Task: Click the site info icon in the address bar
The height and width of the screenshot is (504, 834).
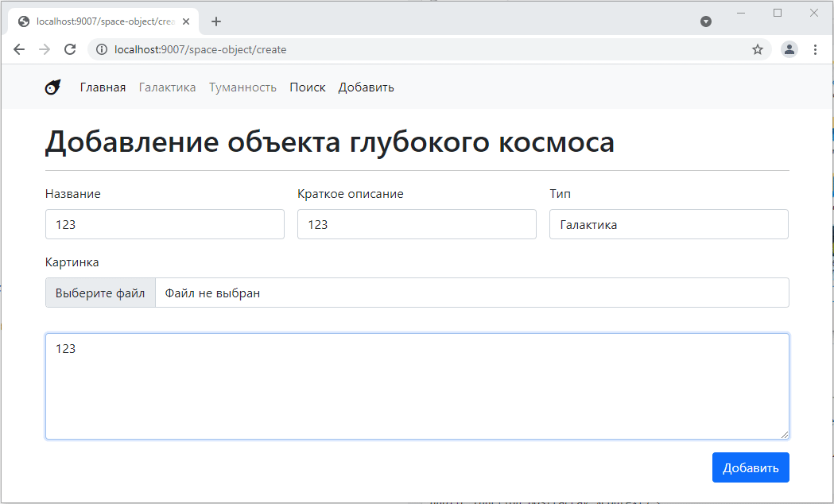Action: pyautogui.click(x=101, y=49)
